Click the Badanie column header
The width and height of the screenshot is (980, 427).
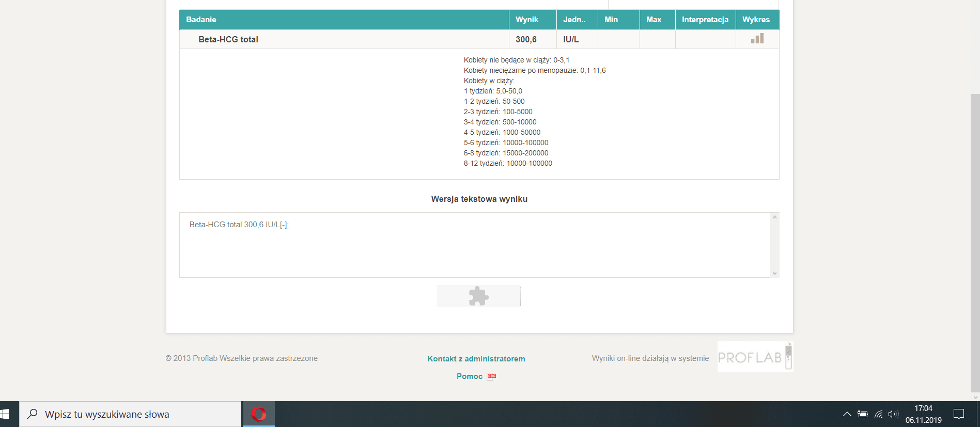[201, 20]
